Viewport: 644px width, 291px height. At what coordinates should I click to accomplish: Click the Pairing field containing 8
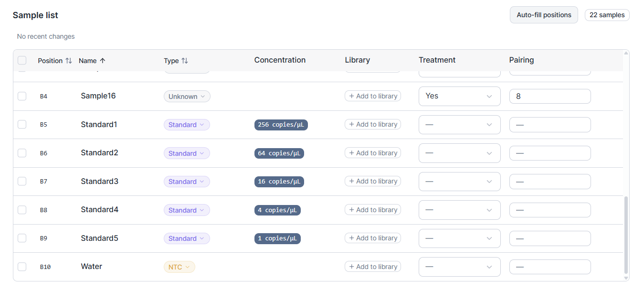pos(550,96)
